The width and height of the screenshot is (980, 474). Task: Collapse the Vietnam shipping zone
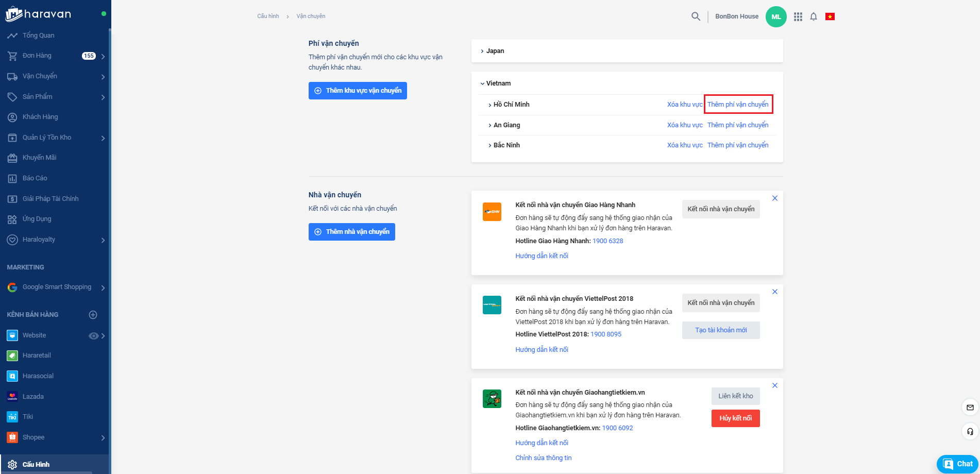tap(498, 83)
